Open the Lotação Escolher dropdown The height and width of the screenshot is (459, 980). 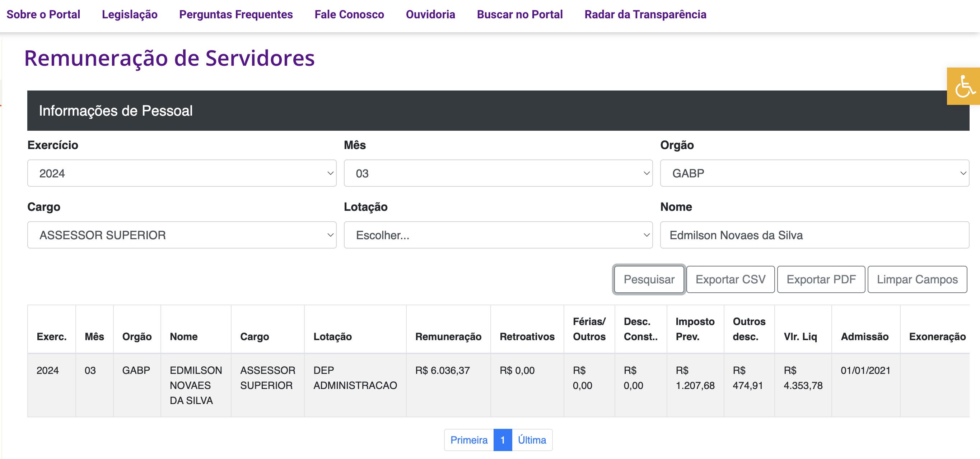(x=498, y=235)
